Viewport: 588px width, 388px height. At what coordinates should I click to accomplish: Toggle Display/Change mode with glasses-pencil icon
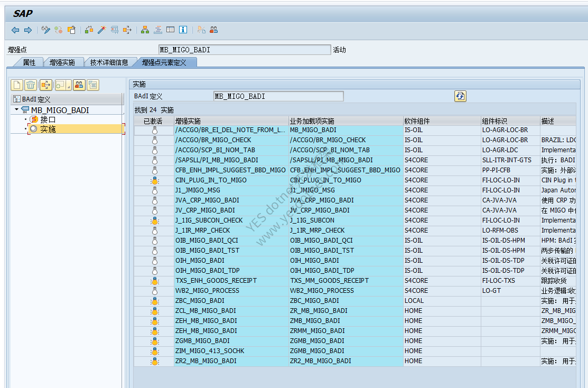46,30
